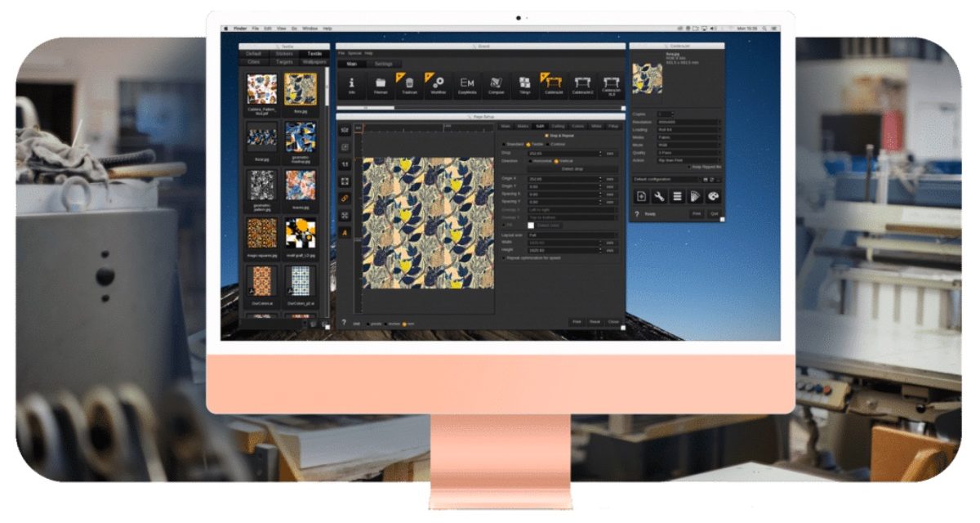Open the Compose tool
The image size is (980, 523).
point(496,83)
